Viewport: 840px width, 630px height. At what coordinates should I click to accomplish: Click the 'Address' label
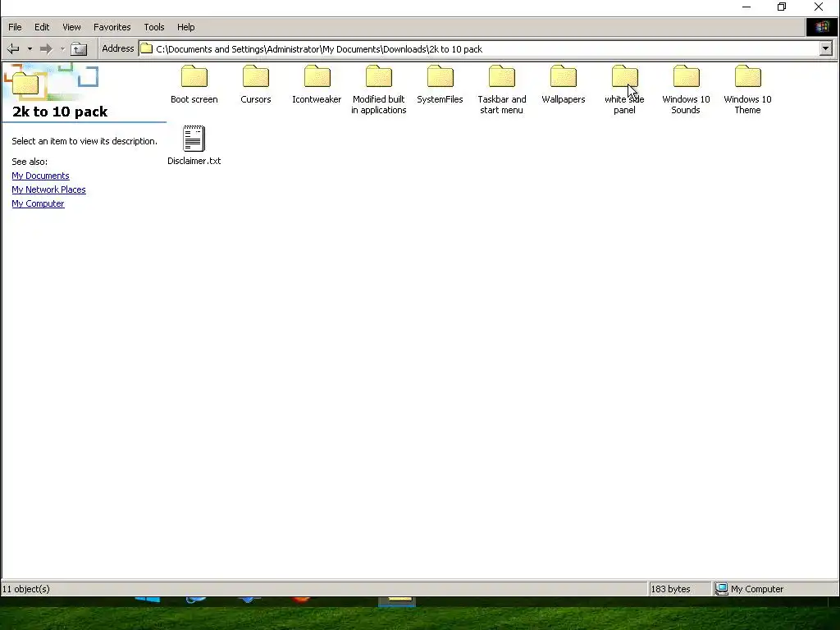pyautogui.click(x=118, y=48)
